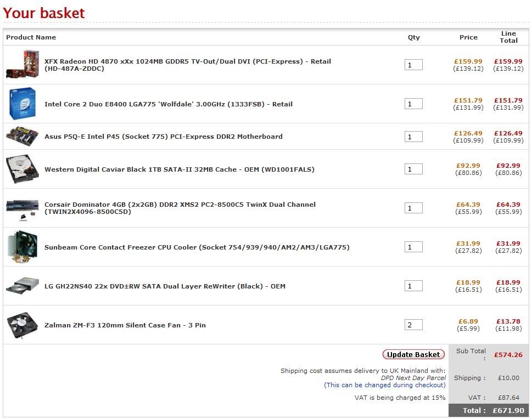This screenshot has width=532, height=419.
Task: Select the Corsair Dominator RAM thumbnail
Action: [23, 208]
